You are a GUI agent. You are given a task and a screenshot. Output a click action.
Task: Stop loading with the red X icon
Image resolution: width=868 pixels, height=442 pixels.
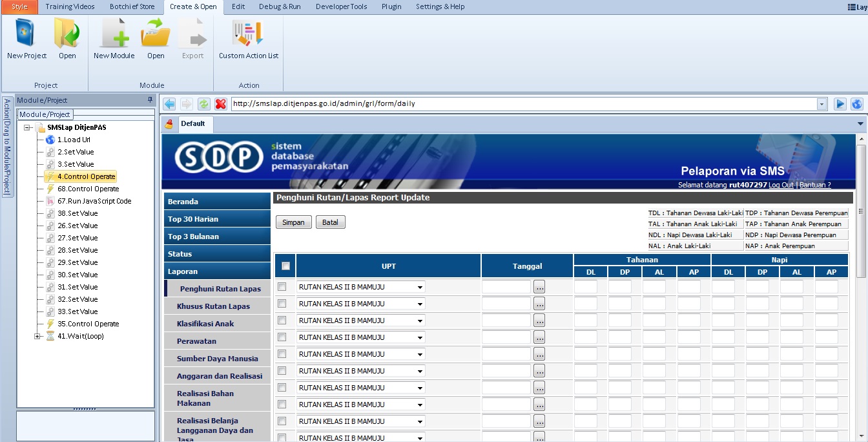tap(221, 104)
